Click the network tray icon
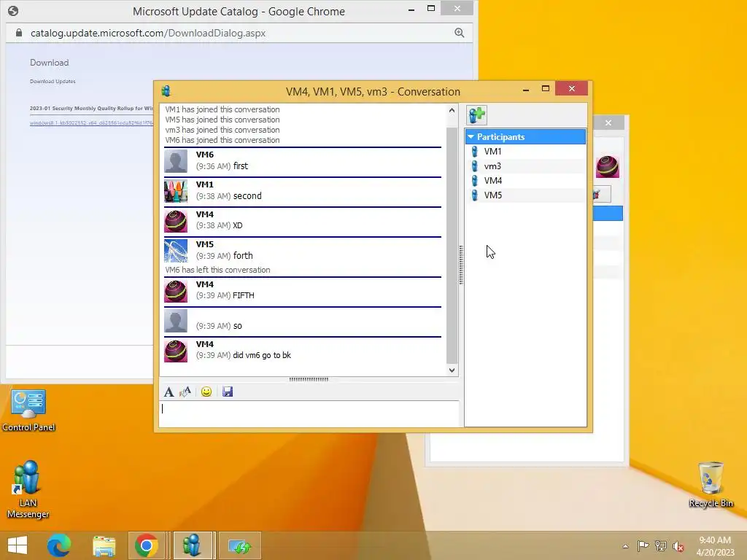This screenshot has height=560, width=747. 661,545
